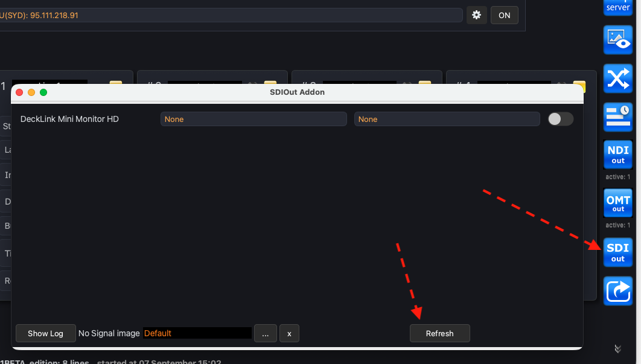Viewport: 641px width, 364px height.
Task: Open the SDI out addon
Action: coord(617,252)
